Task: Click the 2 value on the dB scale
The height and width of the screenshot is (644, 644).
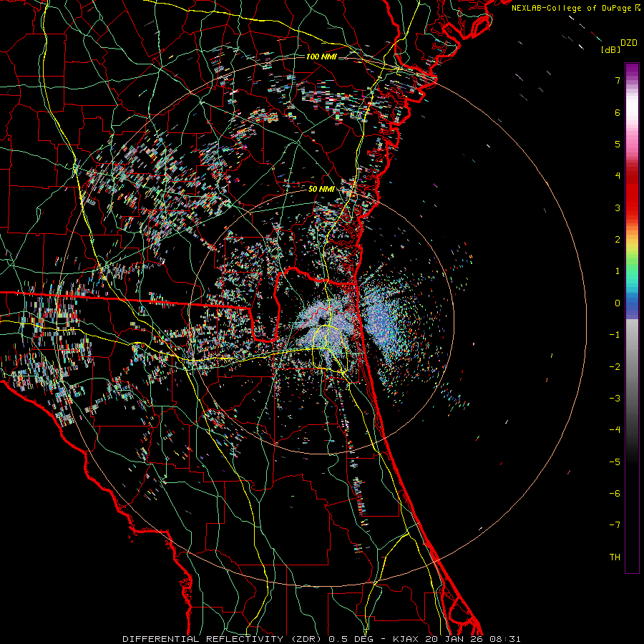Action: point(618,240)
